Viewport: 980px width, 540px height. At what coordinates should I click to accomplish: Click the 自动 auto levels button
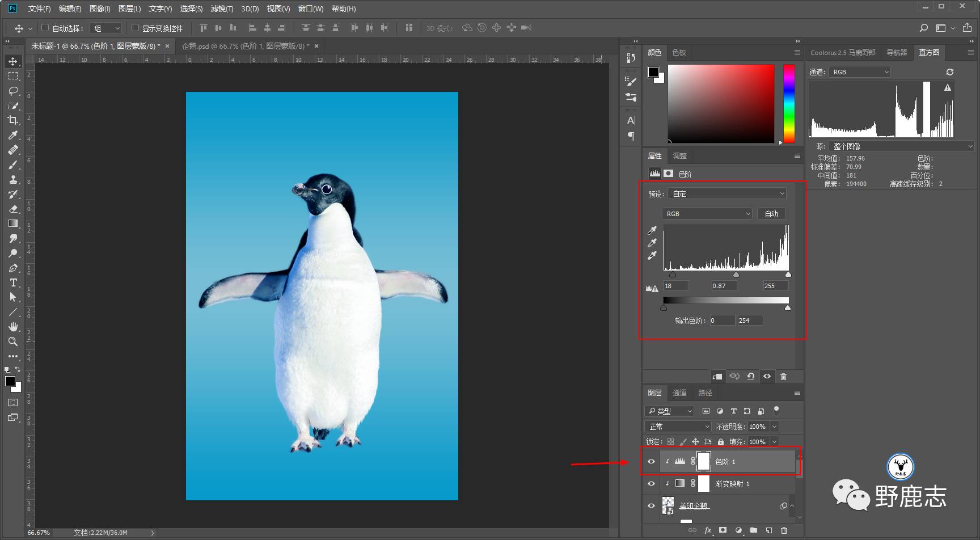(771, 214)
